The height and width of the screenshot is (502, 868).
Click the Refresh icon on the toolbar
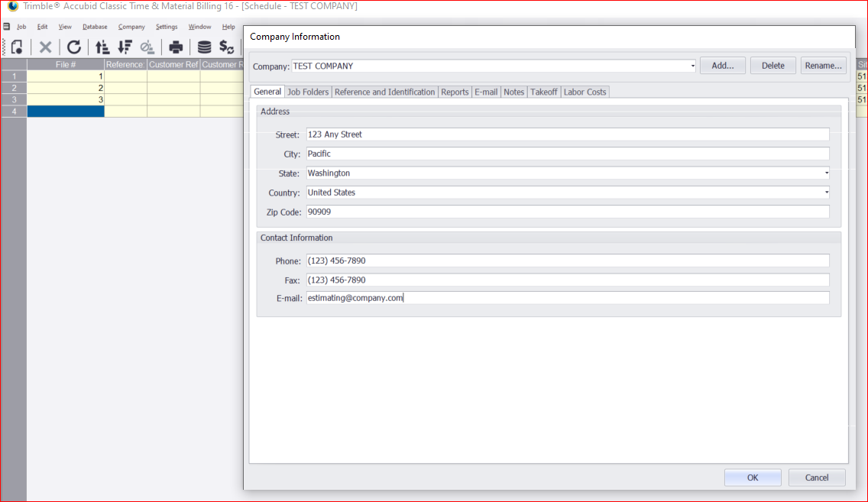pos(74,47)
